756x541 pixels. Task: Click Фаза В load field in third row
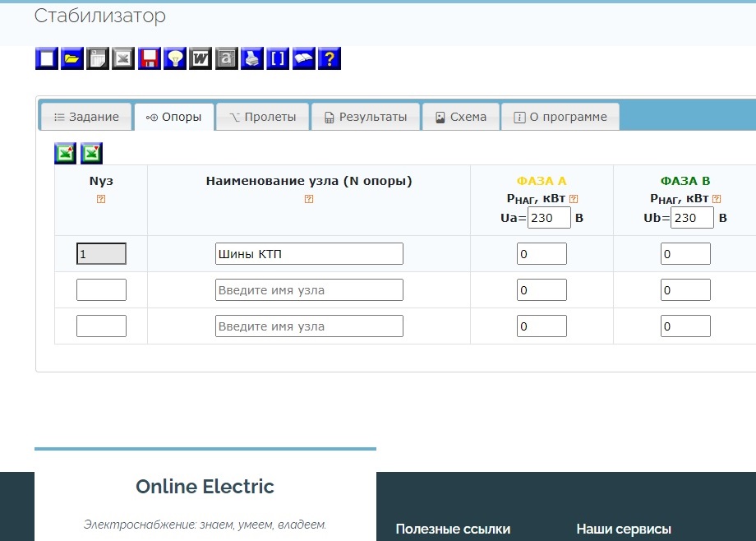point(685,326)
